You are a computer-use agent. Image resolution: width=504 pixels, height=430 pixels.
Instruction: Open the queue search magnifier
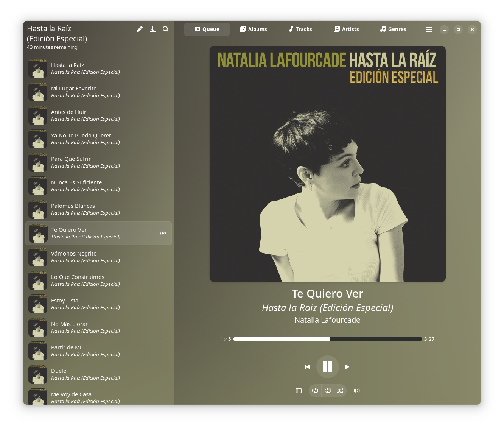[166, 29]
